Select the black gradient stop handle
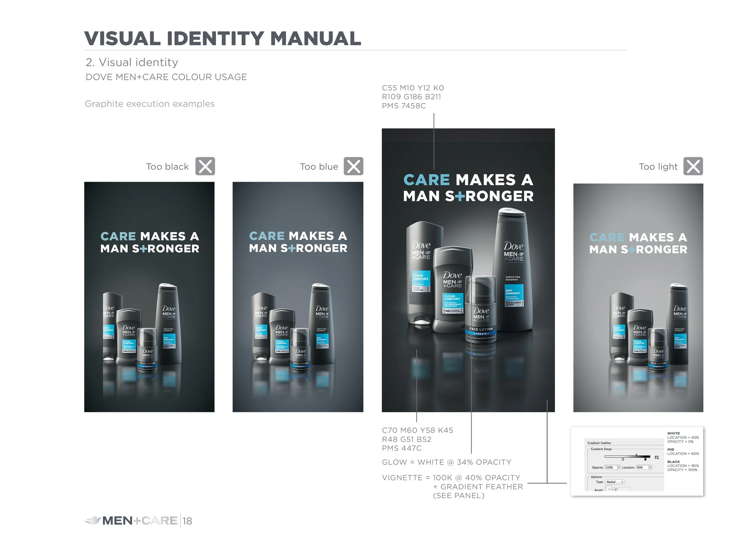Screen dimensions: 756x534 pyautogui.click(x=645, y=459)
